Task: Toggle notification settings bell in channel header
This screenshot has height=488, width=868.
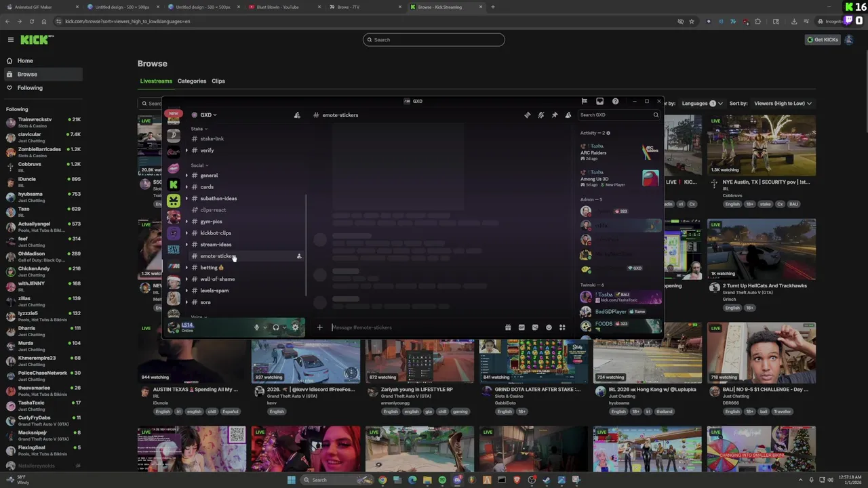Action: coord(541,115)
